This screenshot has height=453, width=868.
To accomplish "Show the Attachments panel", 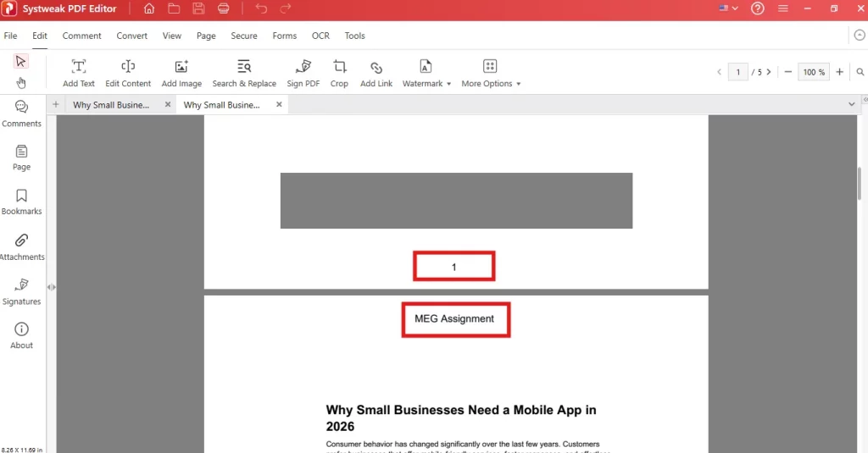I will (x=21, y=247).
